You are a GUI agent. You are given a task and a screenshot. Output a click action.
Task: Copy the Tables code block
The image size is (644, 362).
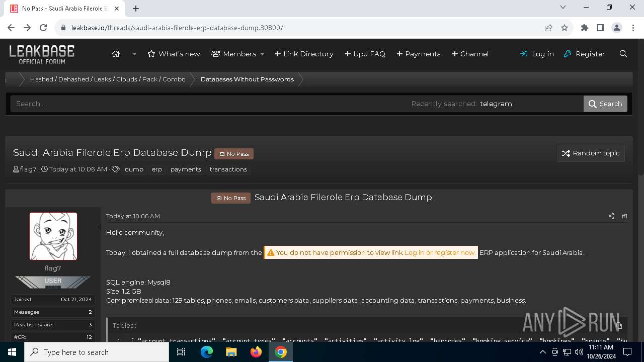(619, 325)
